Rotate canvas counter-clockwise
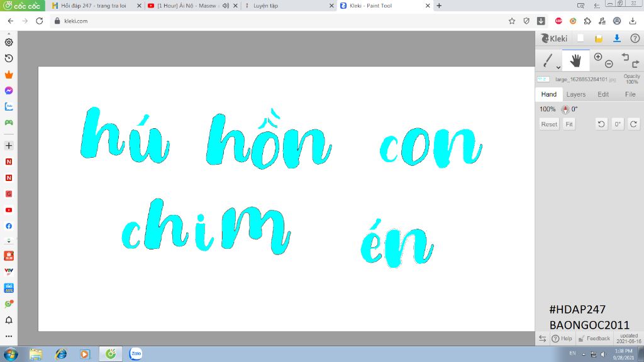Viewport: 644px width, 362px height. [x=601, y=124]
